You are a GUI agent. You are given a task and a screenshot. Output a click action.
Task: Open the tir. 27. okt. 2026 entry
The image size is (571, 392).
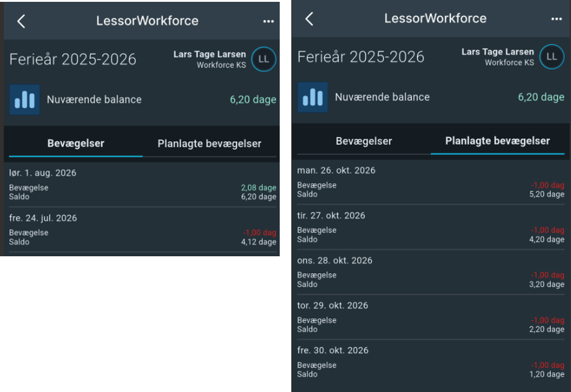(x=431, y=227)
